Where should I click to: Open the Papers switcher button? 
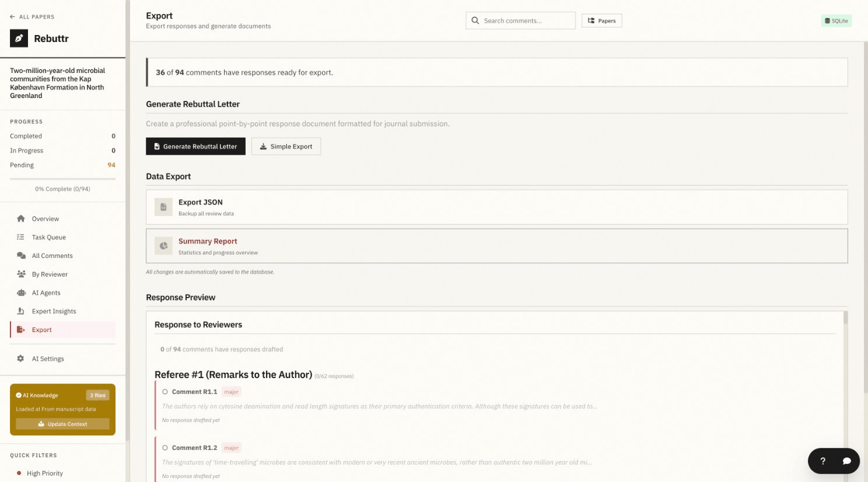tap(601, 21)
